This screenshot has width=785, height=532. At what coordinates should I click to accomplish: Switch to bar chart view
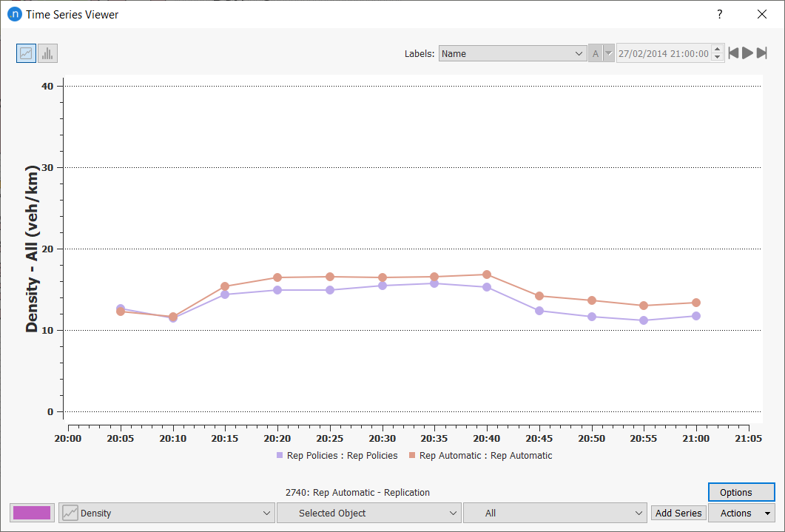pos(47,53)
